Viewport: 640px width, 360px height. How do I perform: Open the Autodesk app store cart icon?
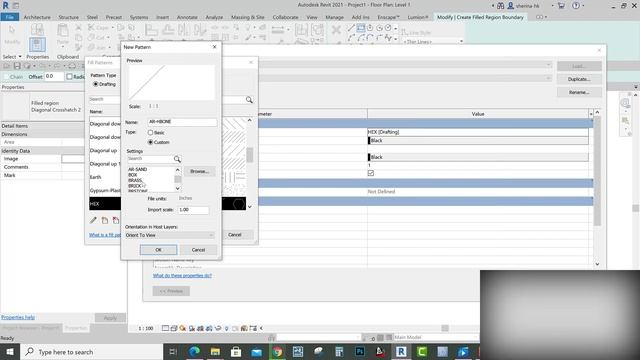pos(561,6)
